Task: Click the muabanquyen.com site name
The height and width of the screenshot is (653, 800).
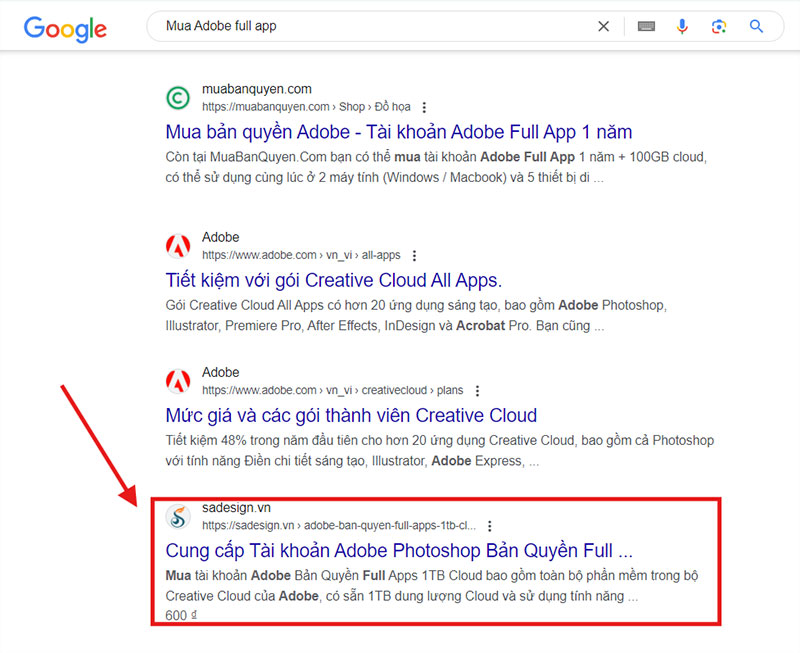Action: pyautogui.click(x=257, y=89)
